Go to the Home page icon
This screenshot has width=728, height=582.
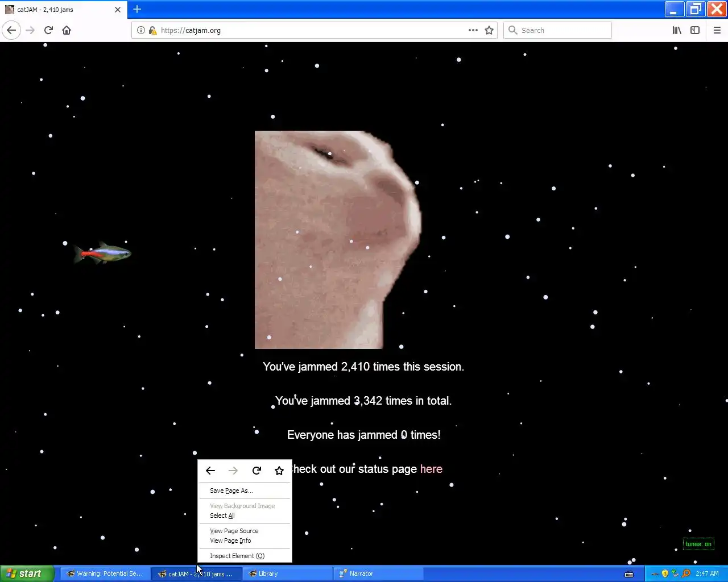(x=67, y=30)
